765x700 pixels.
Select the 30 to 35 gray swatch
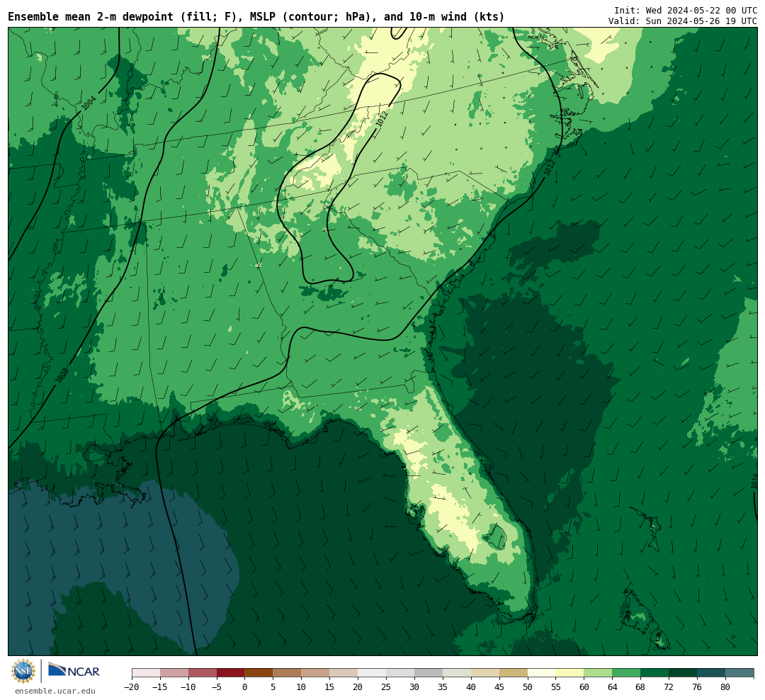click(x=429, y=673)
